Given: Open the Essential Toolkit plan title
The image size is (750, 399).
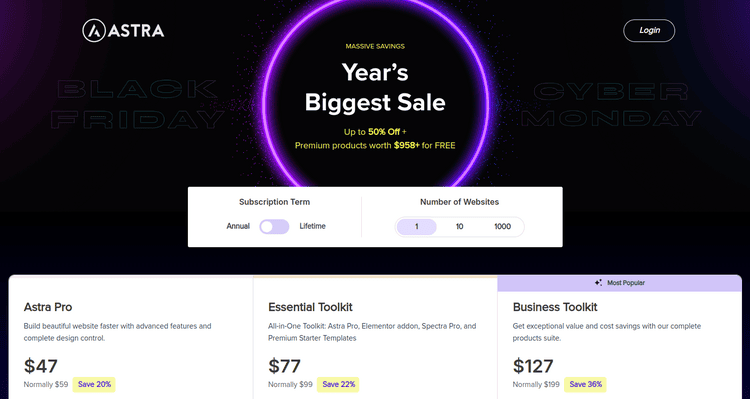Looking at the screenshot, I should tap(310, 307).
